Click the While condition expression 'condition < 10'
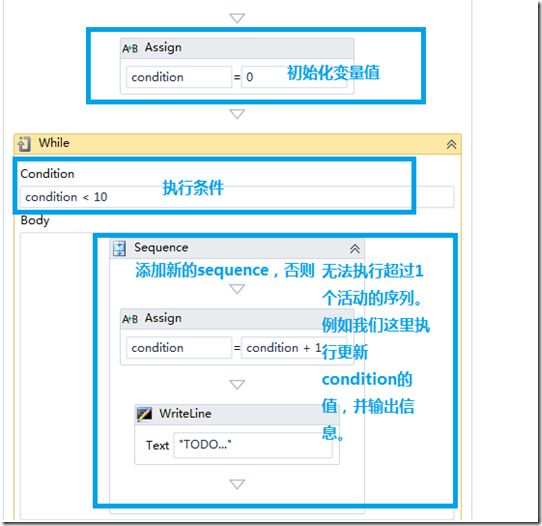The image size is (542, 526). coord(237,197)
